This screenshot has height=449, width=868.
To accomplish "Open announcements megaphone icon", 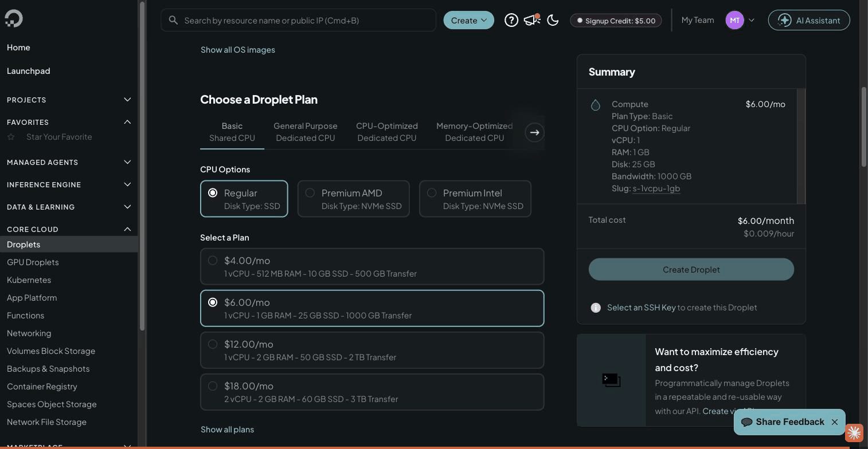I will [532, 20].
